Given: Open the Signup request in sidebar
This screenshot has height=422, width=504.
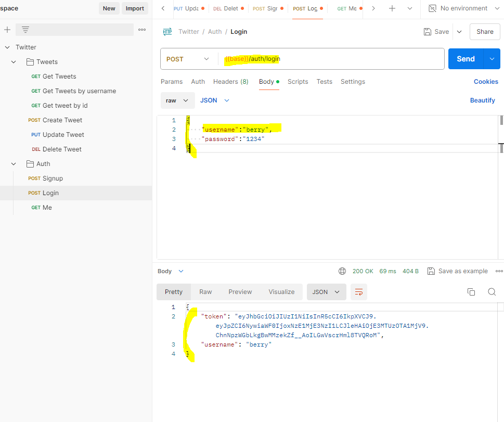Looking at the screenshot, I should pos(45,178).
